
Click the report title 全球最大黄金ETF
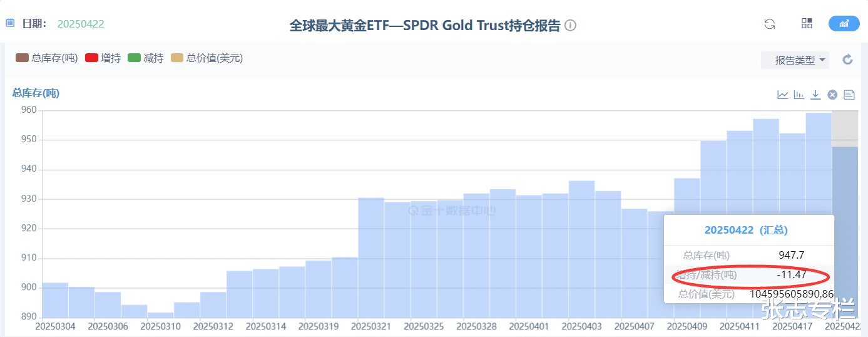click(x=425, y=26)
